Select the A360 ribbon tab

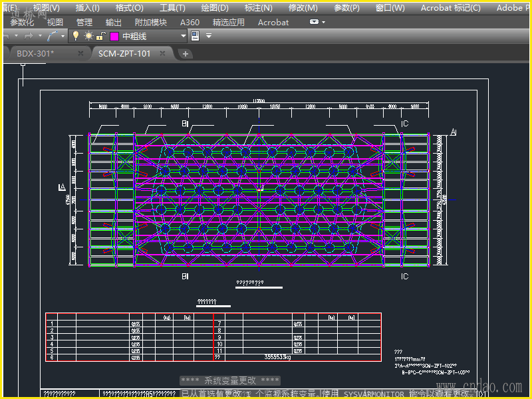click(190, 22)
